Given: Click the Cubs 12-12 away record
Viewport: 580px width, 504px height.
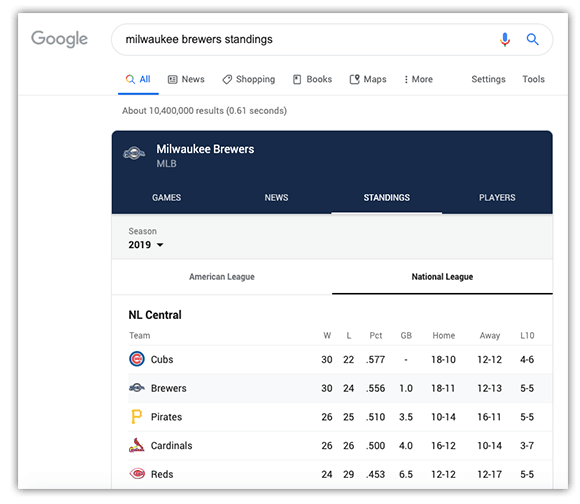Looking at the screenshot, I should pos(490,359).
